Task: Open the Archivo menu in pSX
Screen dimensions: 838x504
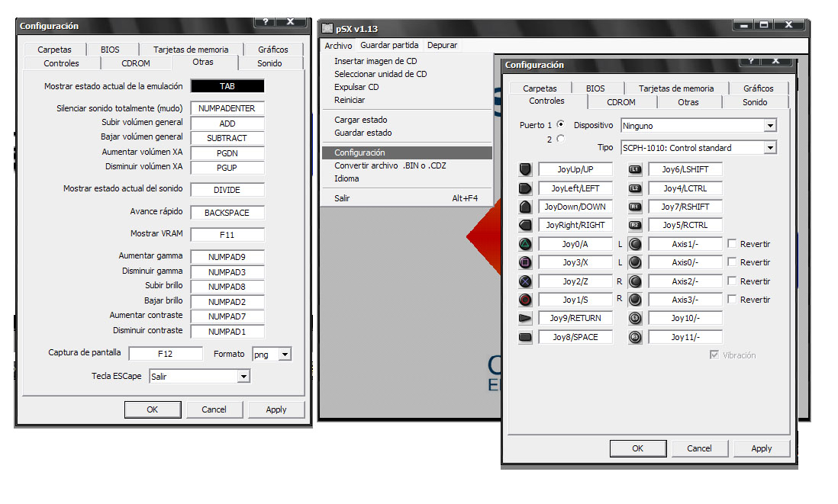Action: [x=338, y=46]
